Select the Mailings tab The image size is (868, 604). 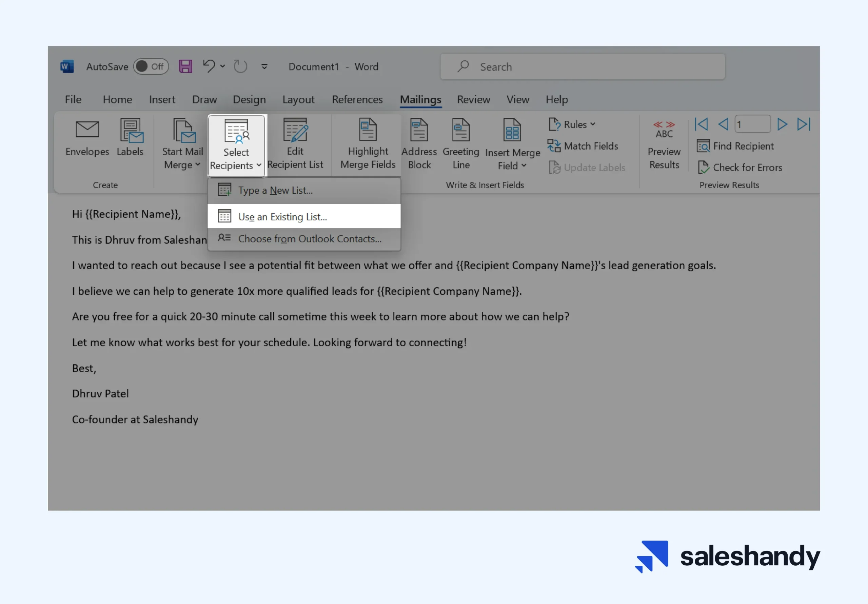pos(420,99)
